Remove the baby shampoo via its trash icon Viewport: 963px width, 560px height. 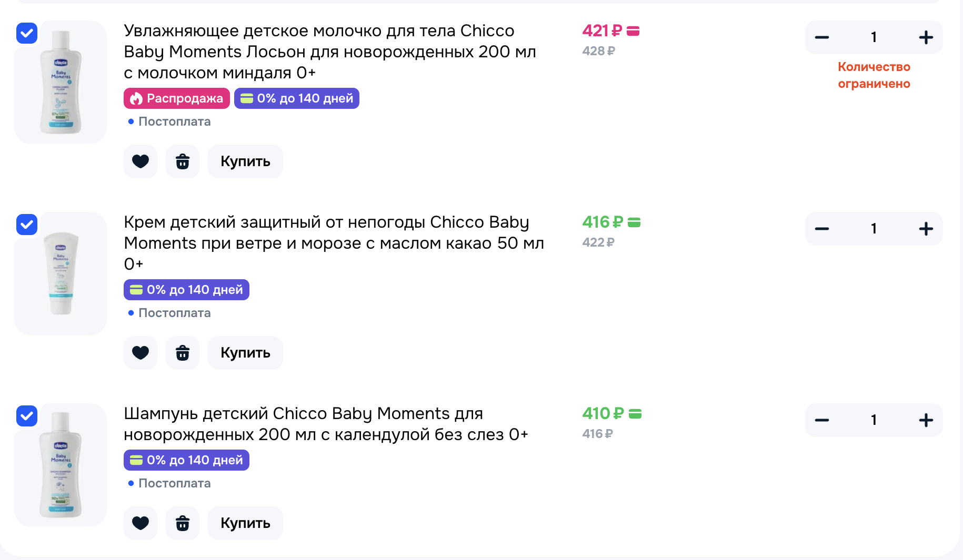pos(183,523)
